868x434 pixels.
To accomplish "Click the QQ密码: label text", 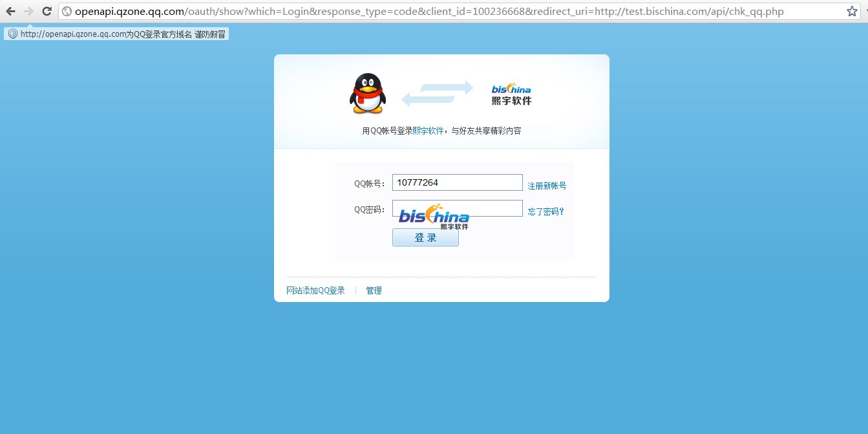I will pyautogui.click(x=370, y=210).
